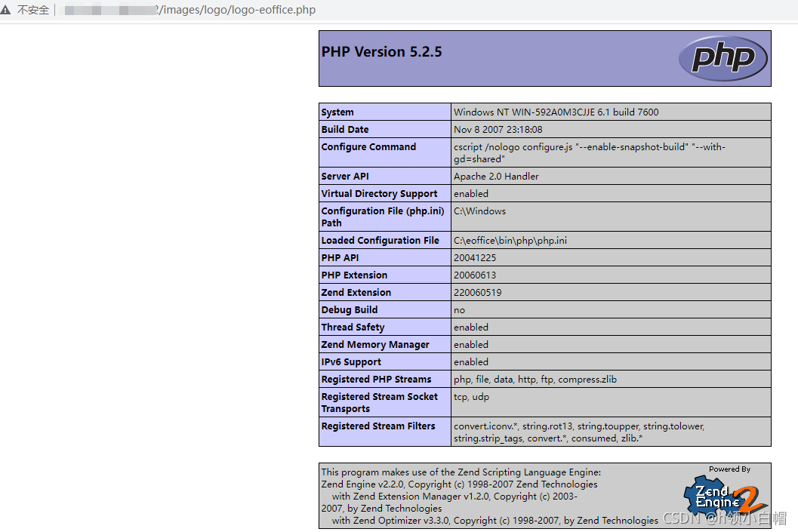Click the "Build Date" label
Screen dimensions: 798x532
pyautogui.click(x=345, y=129)
